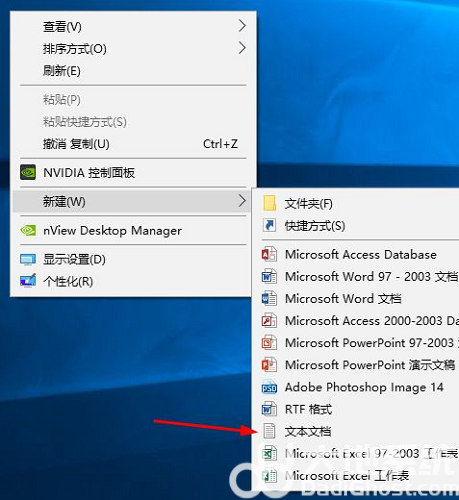Click the personalization icon
The image size is (459, 500).
tap(28, 281)
